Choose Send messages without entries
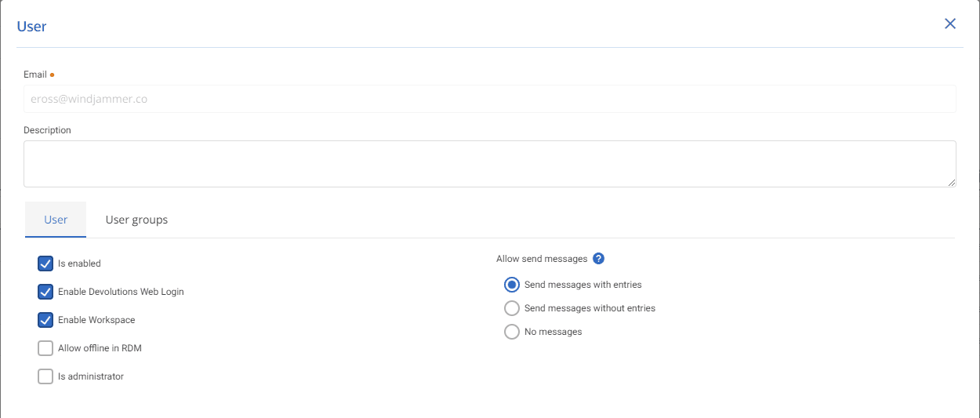Image resolution: width=980 pixels, height=418 pixels. (512, 308)
